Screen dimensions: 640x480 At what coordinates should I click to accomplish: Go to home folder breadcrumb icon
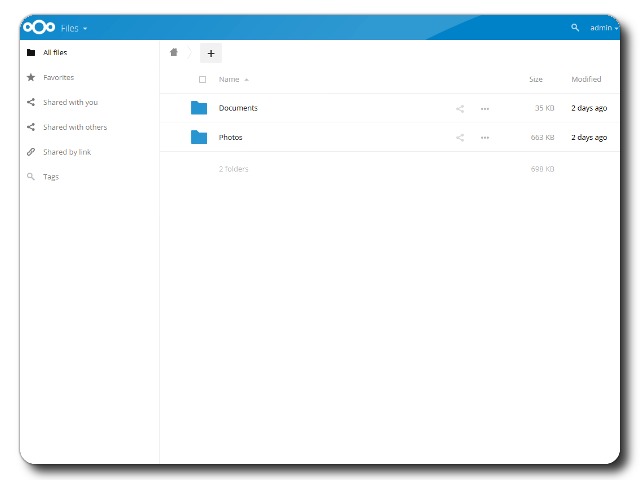tap(174, 53)
